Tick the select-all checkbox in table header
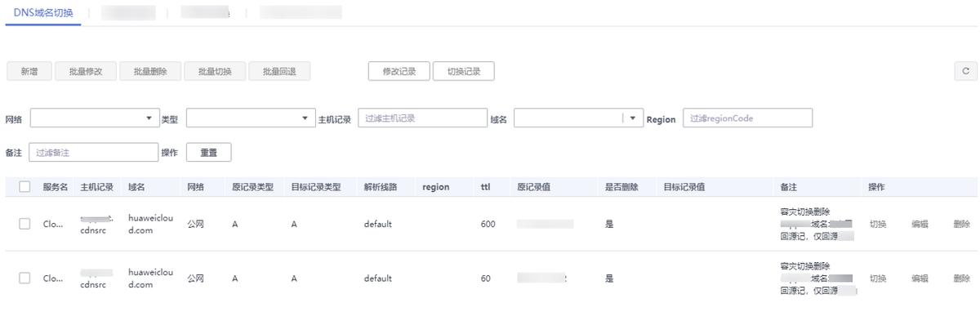 tap(24, 186)
